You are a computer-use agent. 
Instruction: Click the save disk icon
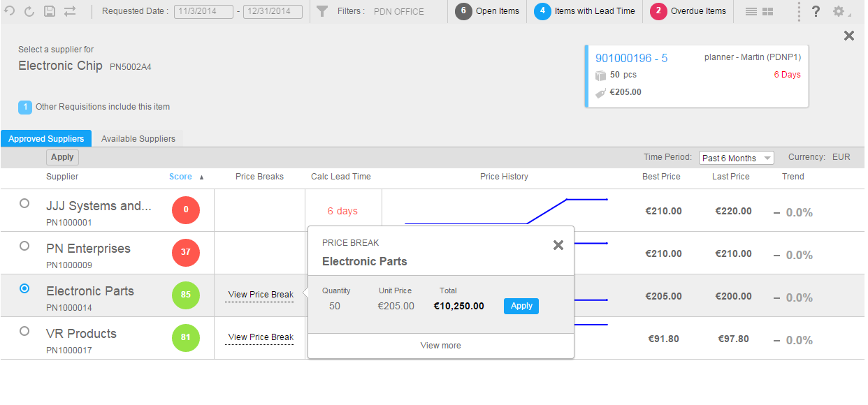(50, 11)
